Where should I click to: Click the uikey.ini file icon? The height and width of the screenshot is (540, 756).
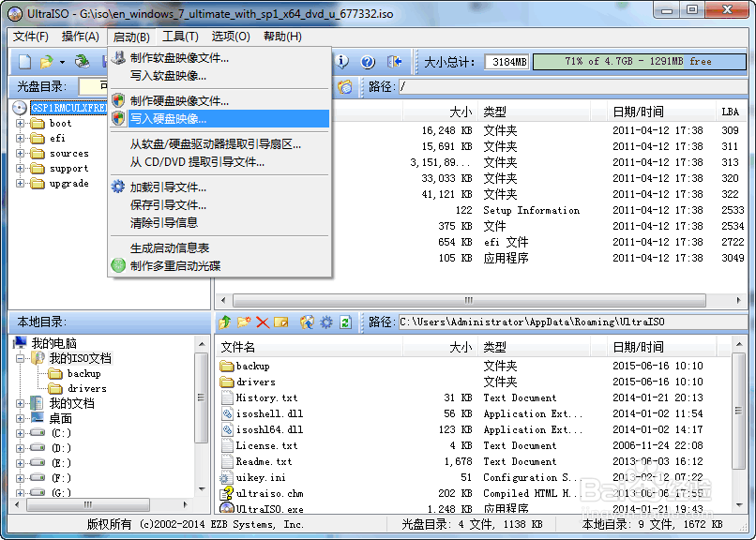225,478
